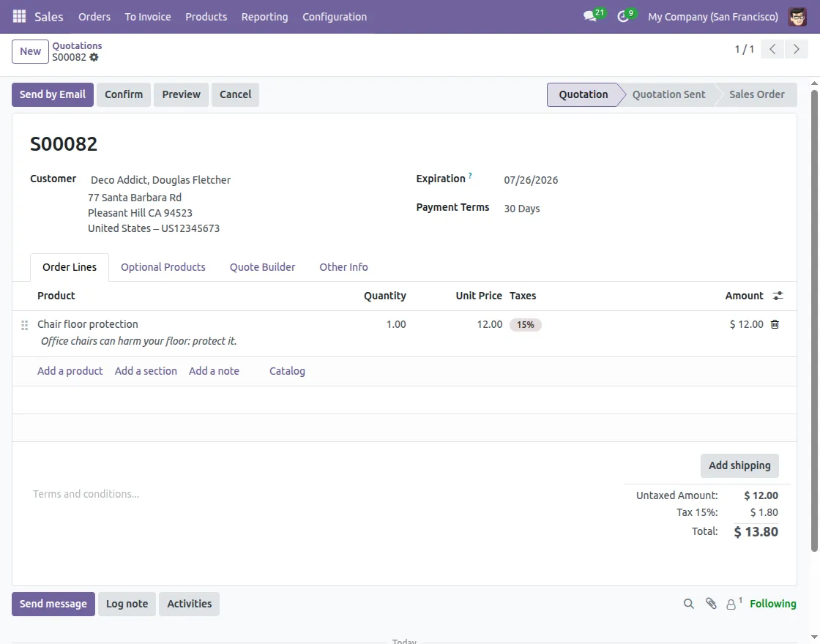The image size is (820, 644).
Task: Open the Reporting menu
Action: [264, 17]
